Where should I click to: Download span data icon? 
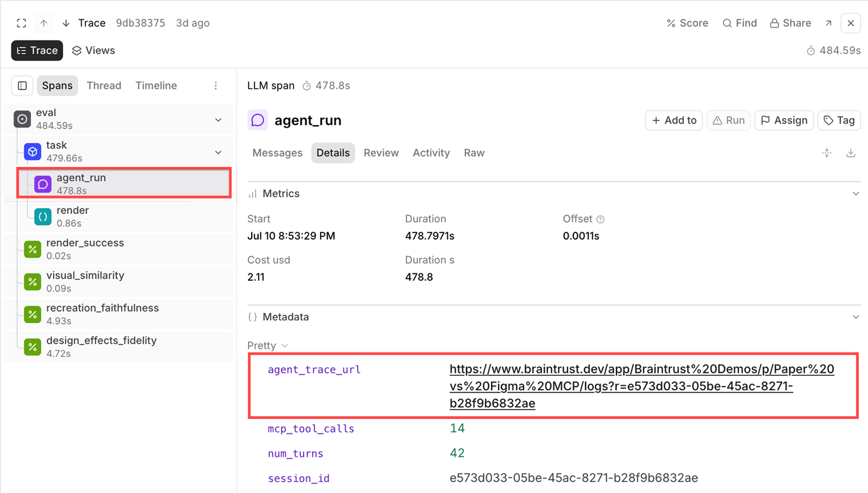click(851, 153)
